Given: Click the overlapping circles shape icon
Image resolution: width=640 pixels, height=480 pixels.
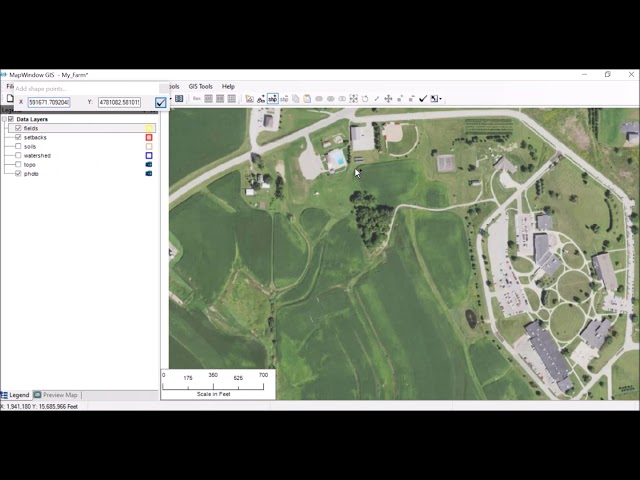Looking at the screenshot, I should 342,99.
